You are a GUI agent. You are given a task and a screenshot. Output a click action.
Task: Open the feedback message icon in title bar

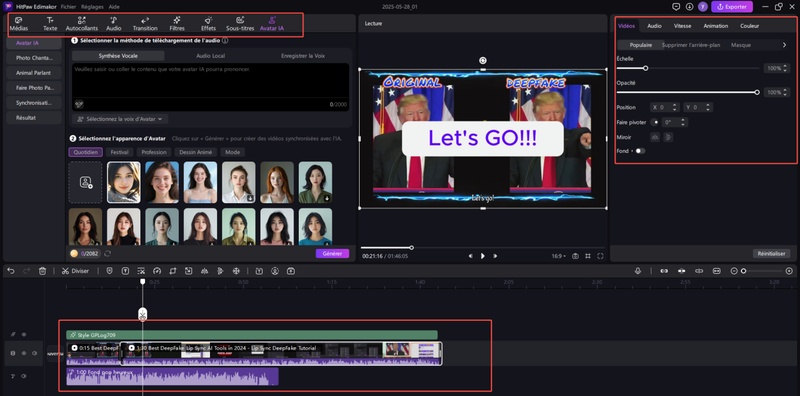676,7
